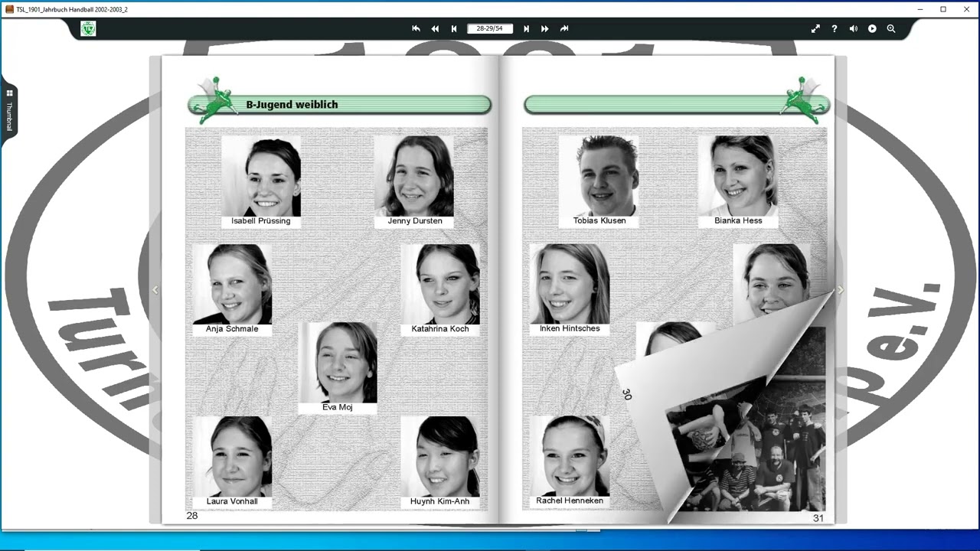
Task: Click the right-edge next page arrow
Action: point(840,290)
